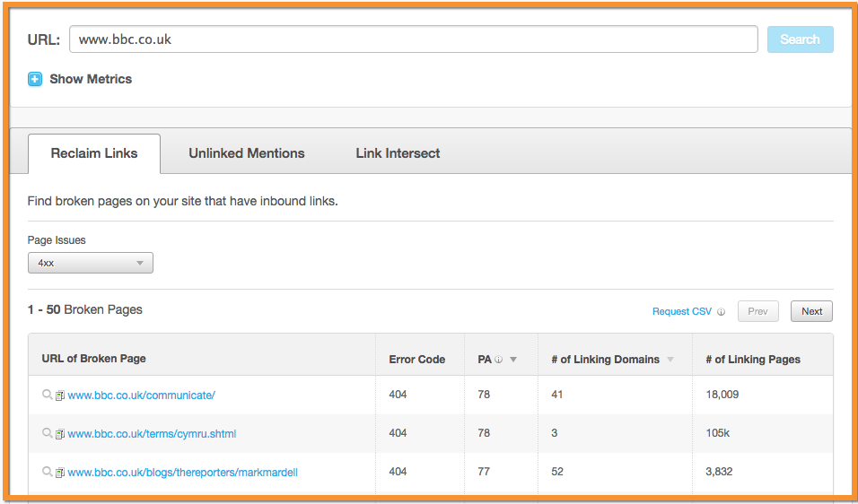Click the magnifier icon beside the markmardell URL

click(x=48, y=472)
